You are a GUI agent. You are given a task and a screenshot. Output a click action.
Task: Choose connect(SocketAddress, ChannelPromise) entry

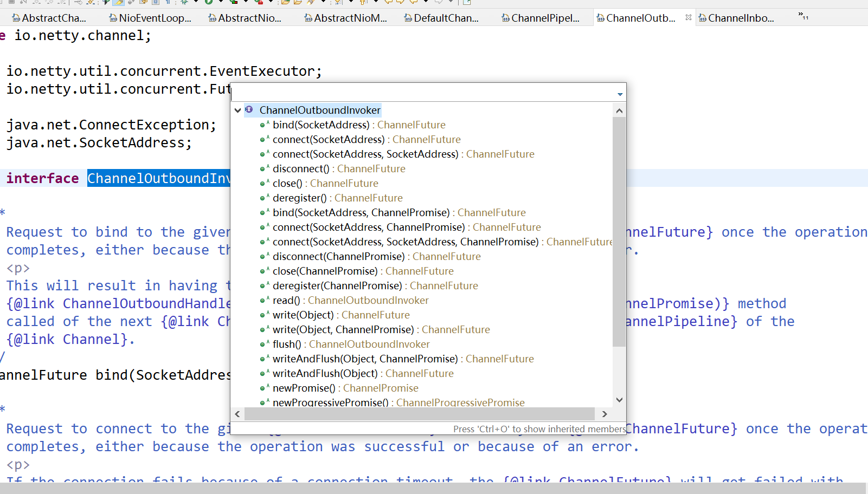[401, 227]
